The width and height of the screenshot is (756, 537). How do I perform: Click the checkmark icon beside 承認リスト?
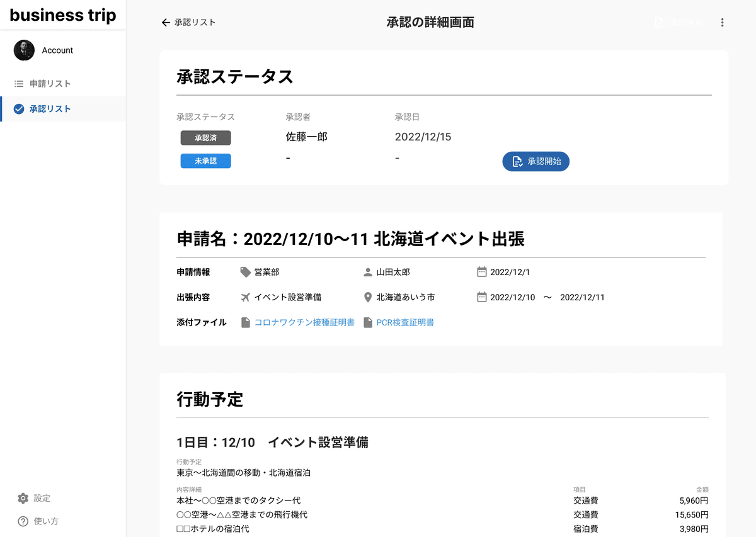pyautogui.click(x=19, y=109)
